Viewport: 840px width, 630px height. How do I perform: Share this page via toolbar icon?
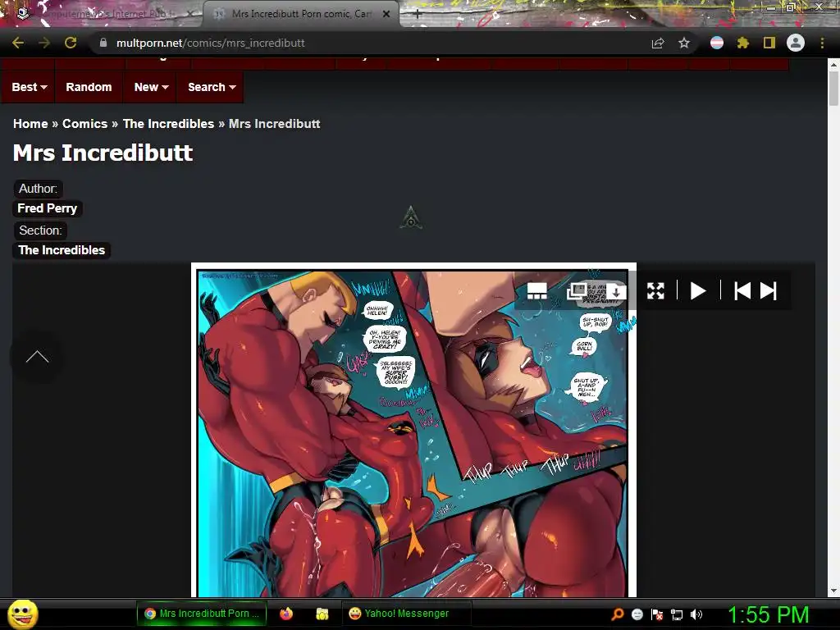click(x=658, y=43)
